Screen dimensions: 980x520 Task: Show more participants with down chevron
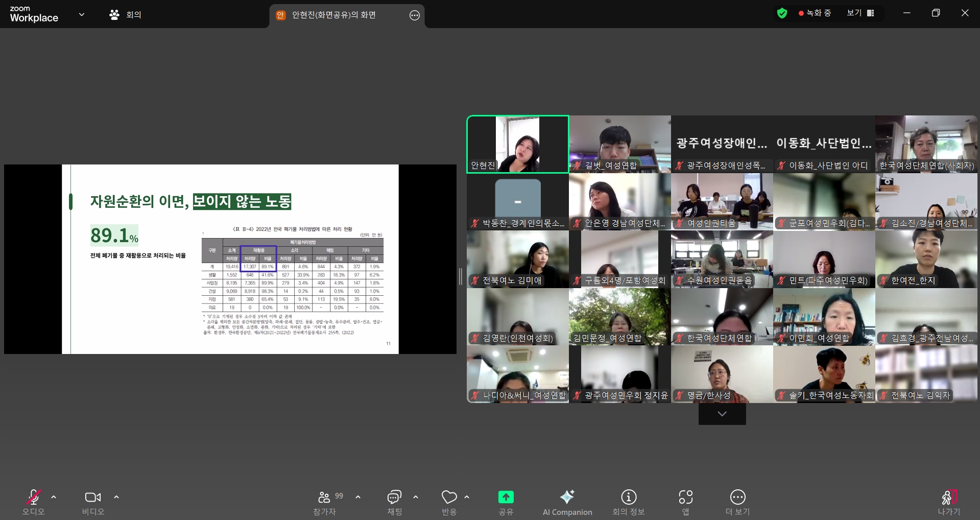[722, 414]
